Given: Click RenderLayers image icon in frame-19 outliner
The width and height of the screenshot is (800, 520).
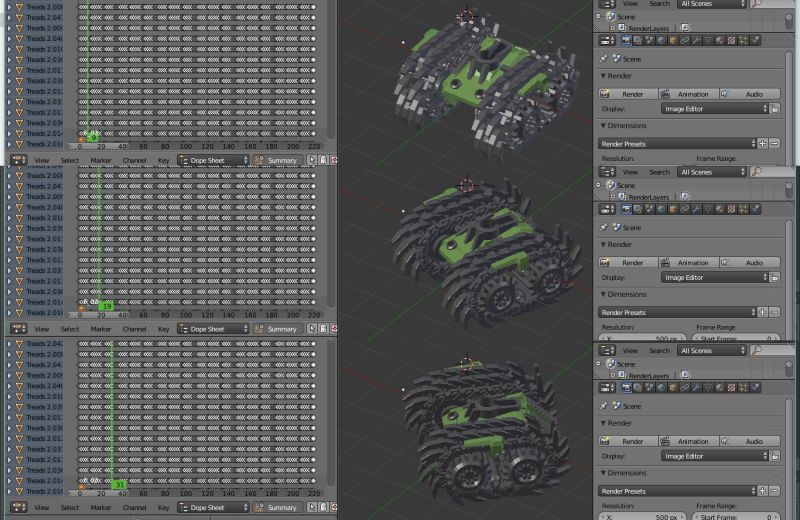Looking at the screenshot, I should (685, 196).
